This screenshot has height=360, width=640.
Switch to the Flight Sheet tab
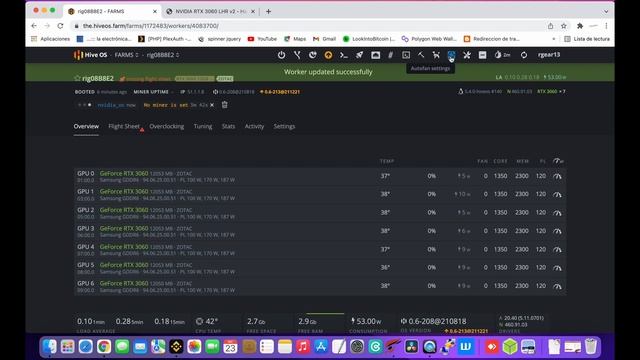tap(124, 127)
